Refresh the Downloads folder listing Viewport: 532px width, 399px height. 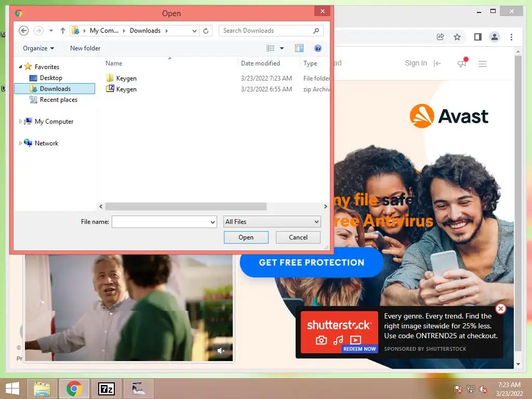click(206, 31)
